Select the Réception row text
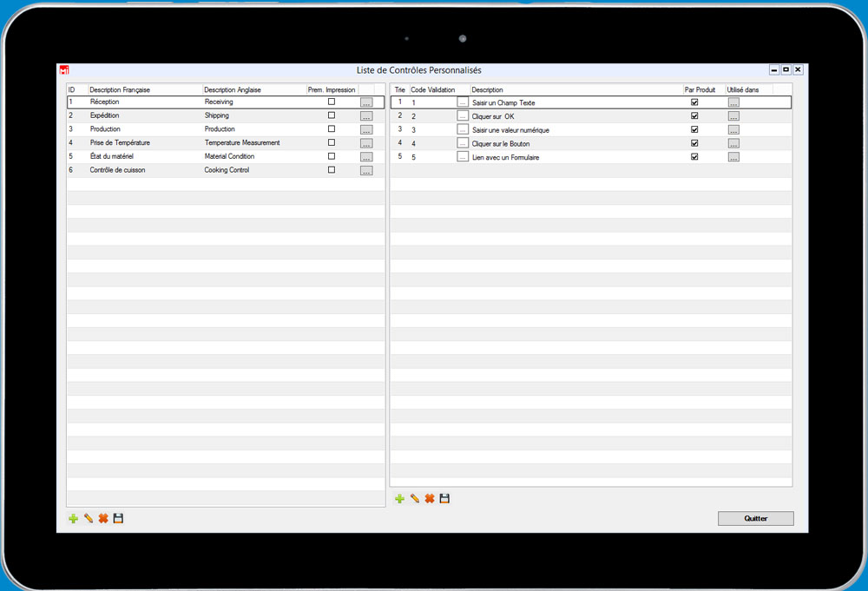This screenshot has width=868, height=591. [x=105, y=102]
